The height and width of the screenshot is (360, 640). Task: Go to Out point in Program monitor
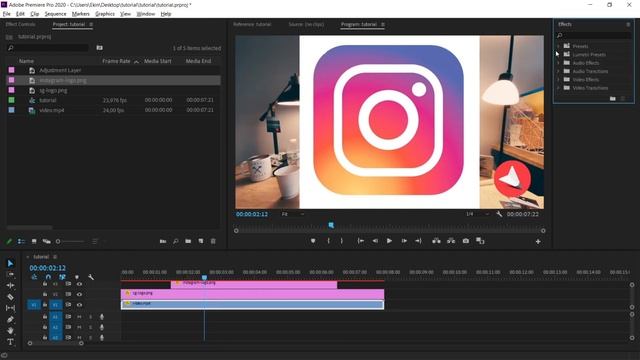(x=418, y=241)
